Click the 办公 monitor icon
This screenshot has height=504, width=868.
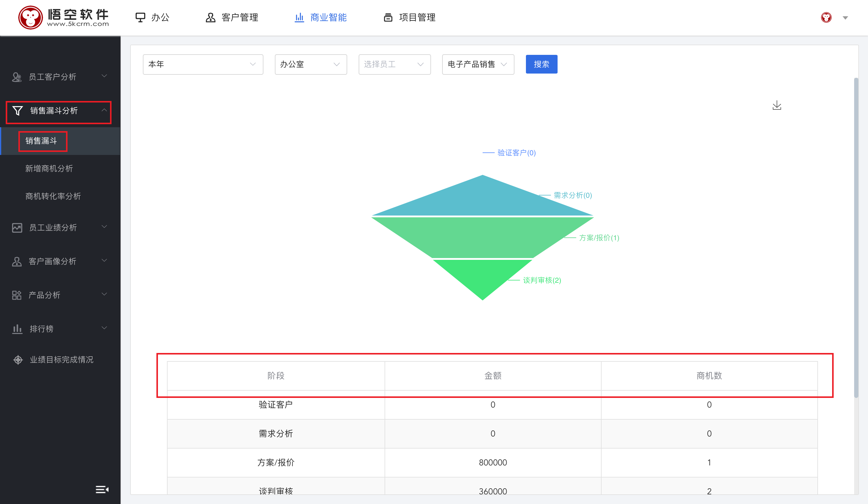click(x=140, y=17)
